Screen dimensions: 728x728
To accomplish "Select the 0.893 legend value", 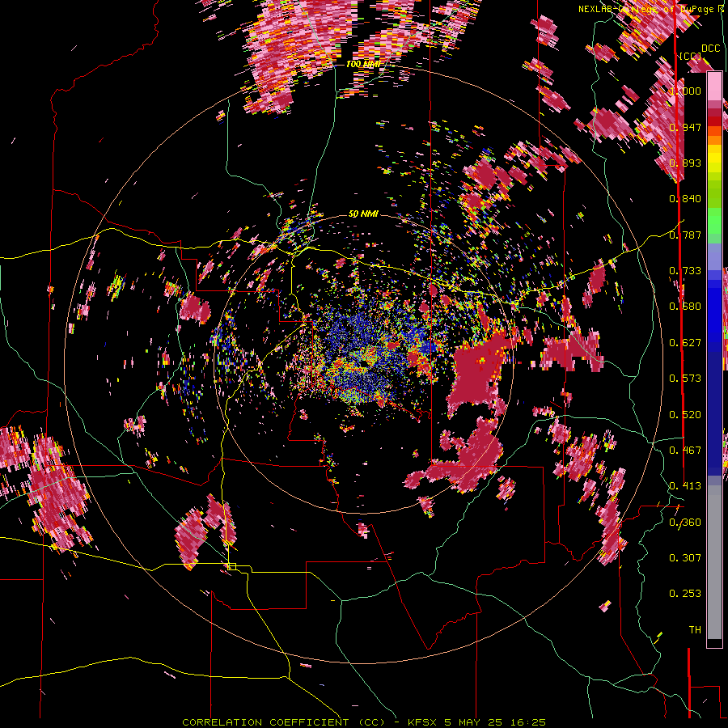I will point(685,163).
